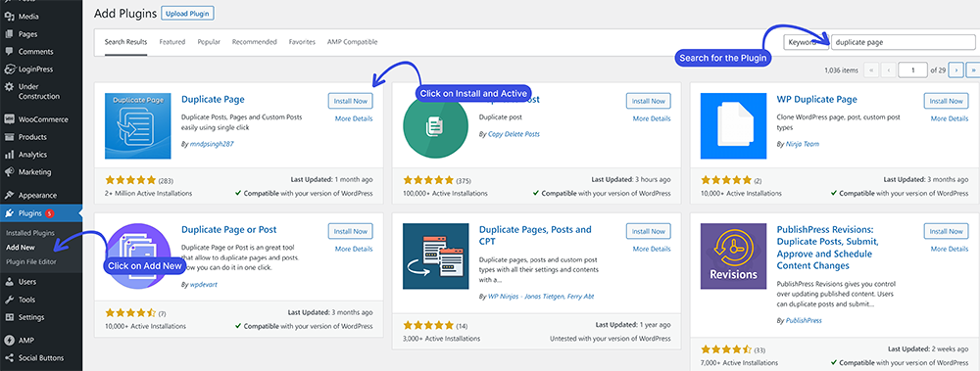Go to the next results page
The image size is (980, 371).
click(x=955, y=70)
